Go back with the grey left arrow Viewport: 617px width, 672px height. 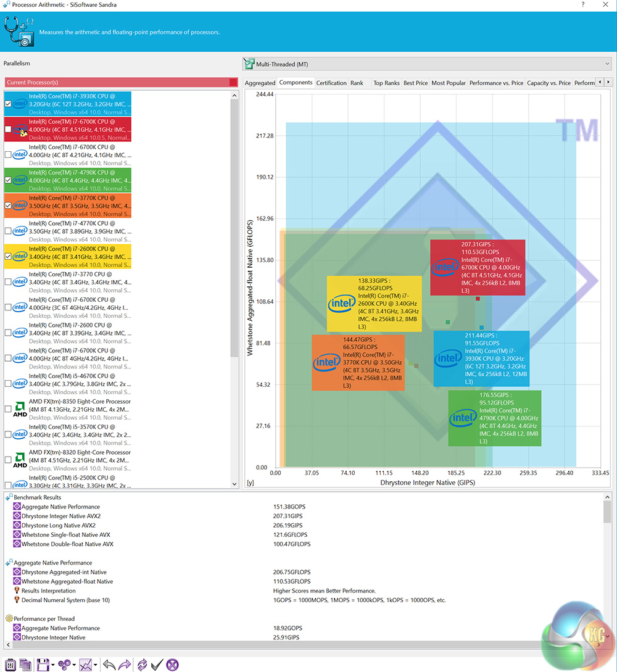[x=109, y=665]
